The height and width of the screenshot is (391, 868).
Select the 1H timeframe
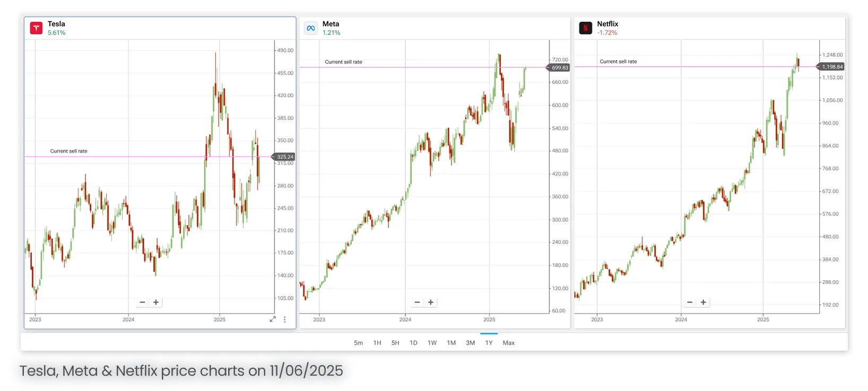377,343
